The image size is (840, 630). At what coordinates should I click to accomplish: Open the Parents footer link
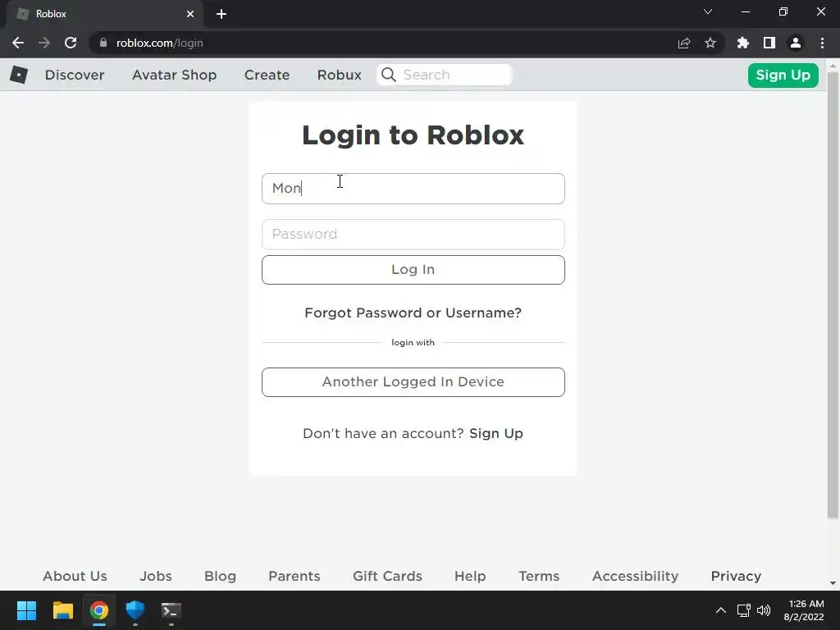coord(294,576)
